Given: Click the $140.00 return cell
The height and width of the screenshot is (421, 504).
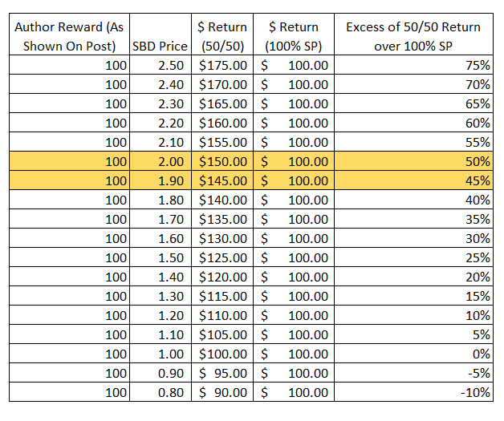Looking at the screenshot, I should click(222, 200).
